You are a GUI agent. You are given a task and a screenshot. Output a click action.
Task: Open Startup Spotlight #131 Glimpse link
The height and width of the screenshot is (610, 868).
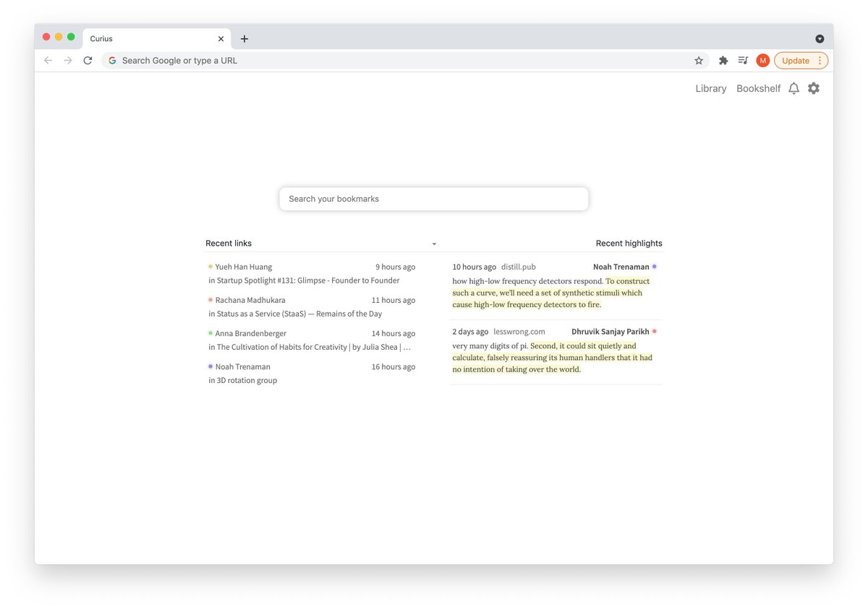pos(308,280)
